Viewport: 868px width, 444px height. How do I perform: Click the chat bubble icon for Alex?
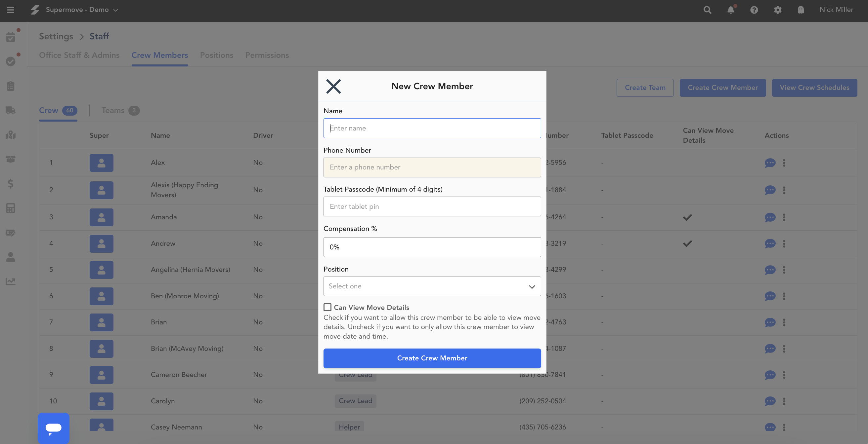click(770, 163)
